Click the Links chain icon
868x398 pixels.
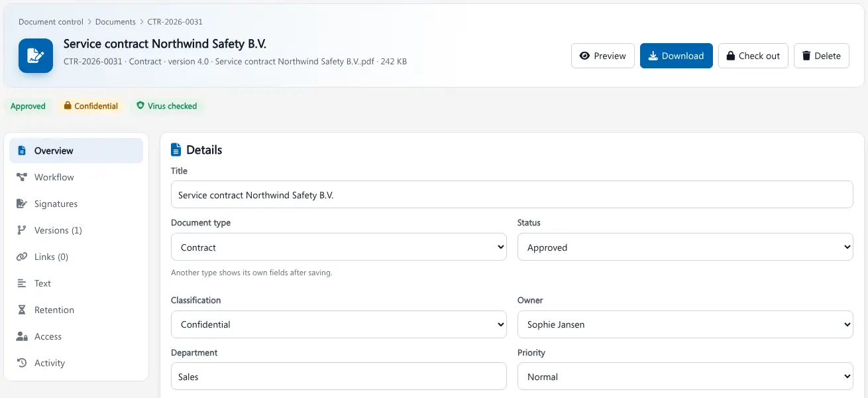(x=22, y=257)
